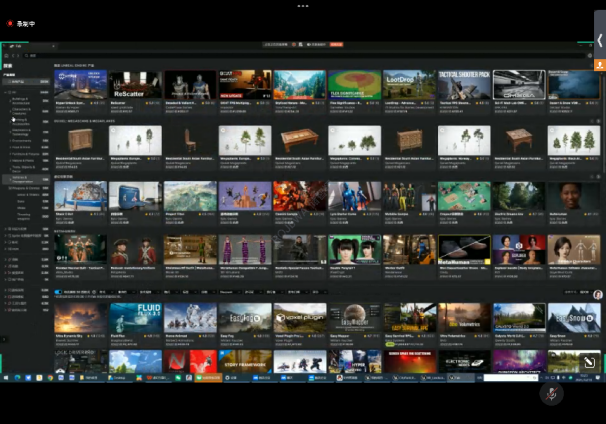
Task: Toggle the Buildings & Architecture category filter
Action: pos(11,101)
